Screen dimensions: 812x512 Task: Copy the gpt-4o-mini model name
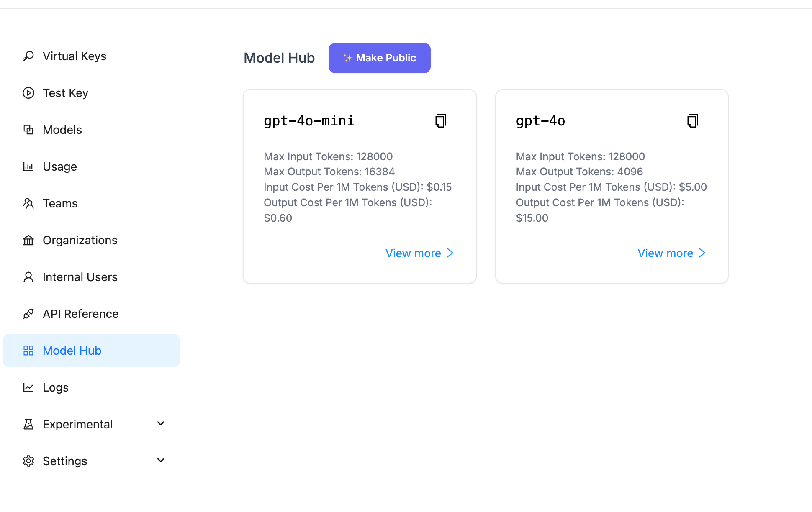click(x=441, y=121)
